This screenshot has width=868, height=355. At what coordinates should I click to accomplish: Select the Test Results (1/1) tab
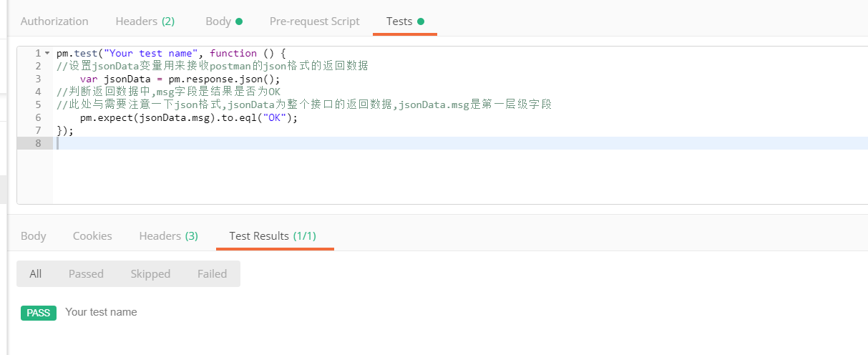[273, 236]
